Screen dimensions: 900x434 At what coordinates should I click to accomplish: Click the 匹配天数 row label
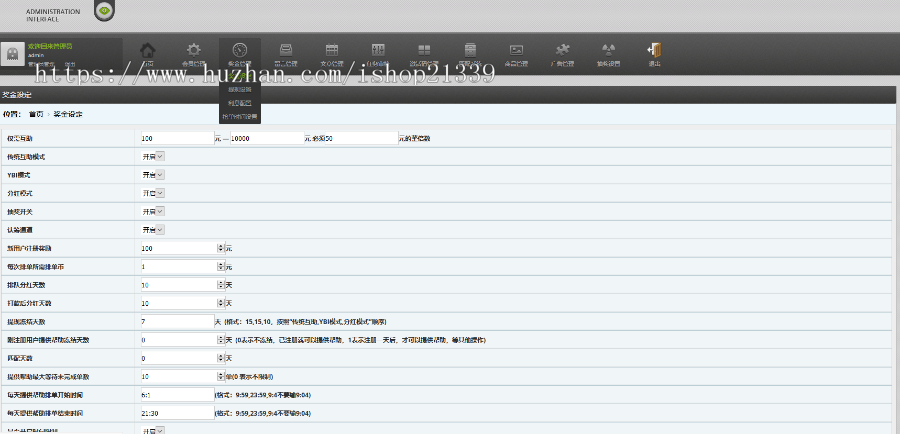[20, 358]
